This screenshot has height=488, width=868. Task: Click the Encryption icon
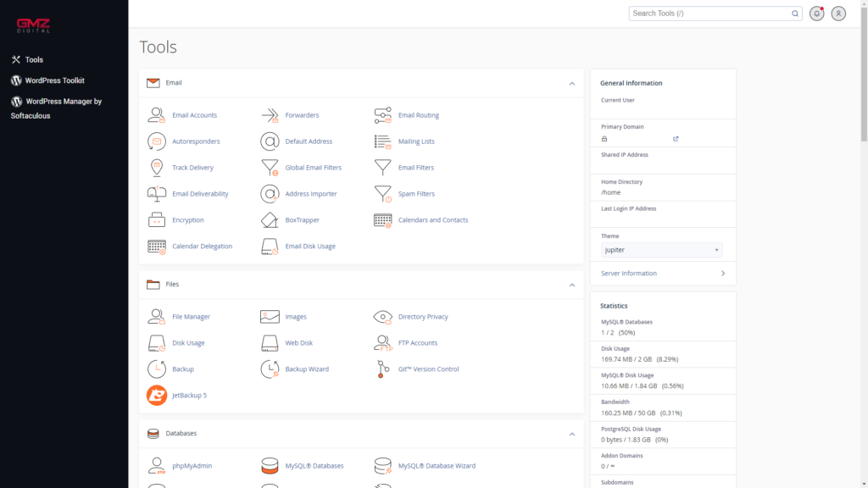[157, 219]
